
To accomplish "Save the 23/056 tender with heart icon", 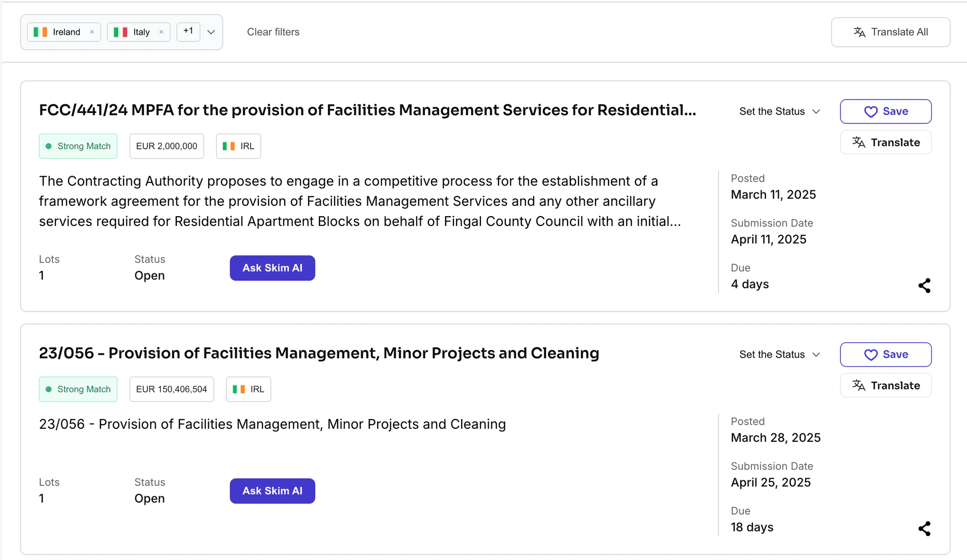I will point(886,355).
